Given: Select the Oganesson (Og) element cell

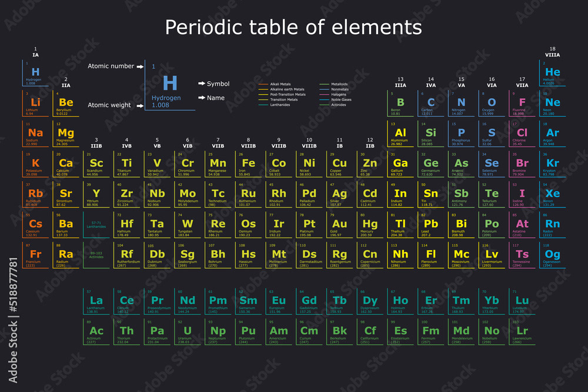Looking at the screenshot, I should coord(552,255).
